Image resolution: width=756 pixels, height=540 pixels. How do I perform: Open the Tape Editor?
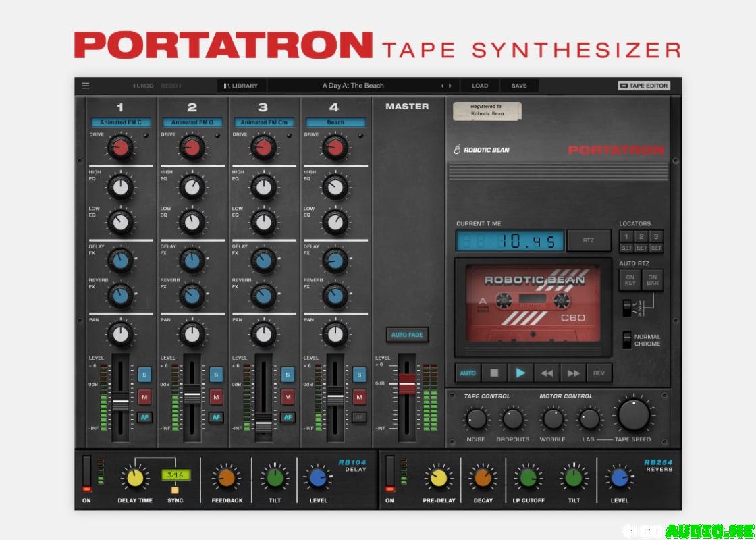(x=644, y=86)
